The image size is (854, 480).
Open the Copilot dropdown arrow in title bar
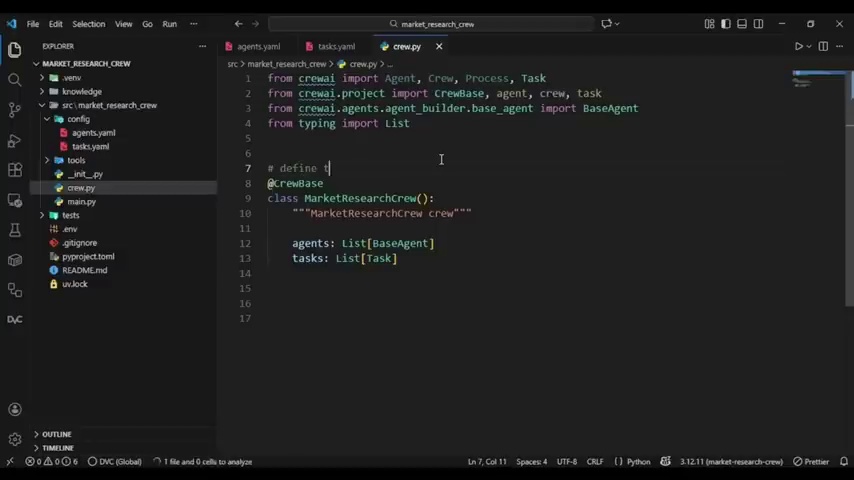pyautogui.click(x=617, y=24)
